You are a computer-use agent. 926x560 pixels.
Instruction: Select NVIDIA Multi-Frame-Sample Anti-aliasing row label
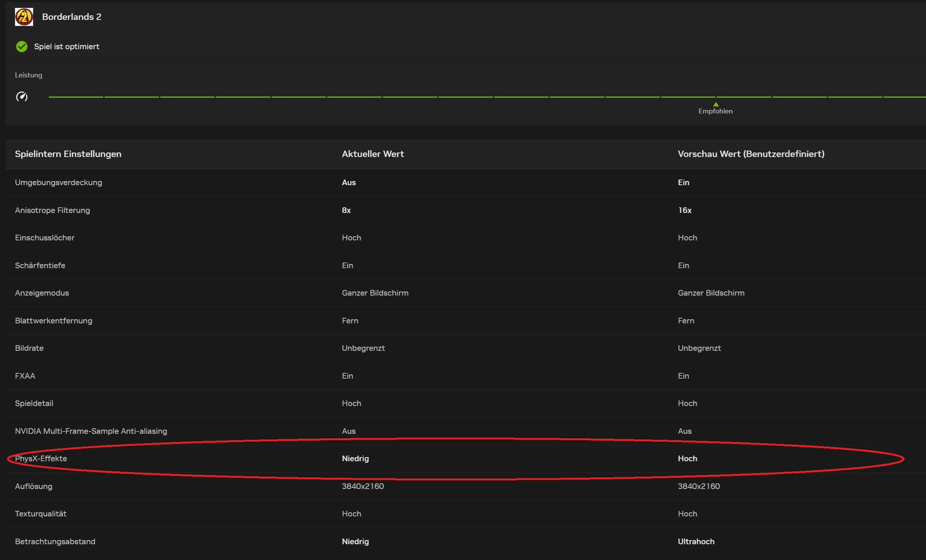[x=91, y=431]
